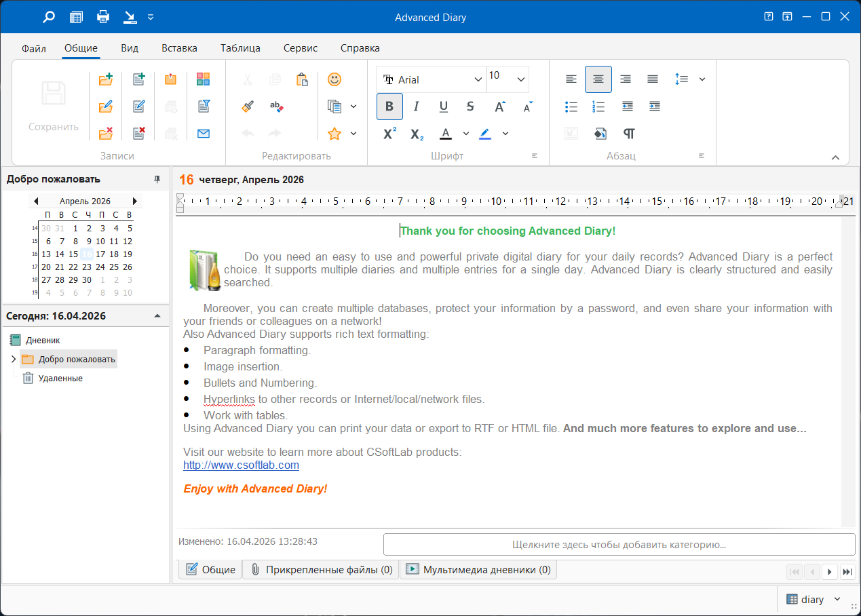
Task: Create a numbered list
Action: point(598,107)
